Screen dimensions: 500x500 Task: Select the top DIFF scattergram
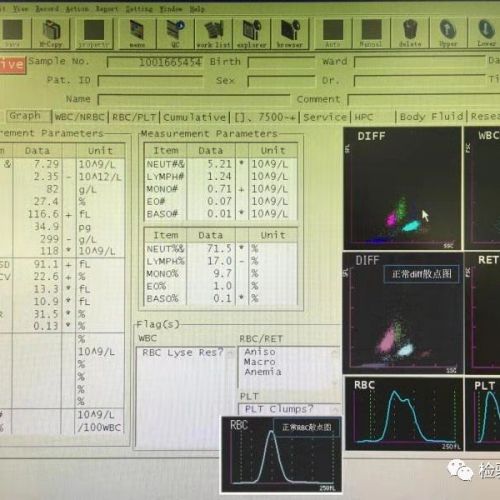(x=402, y=189)
